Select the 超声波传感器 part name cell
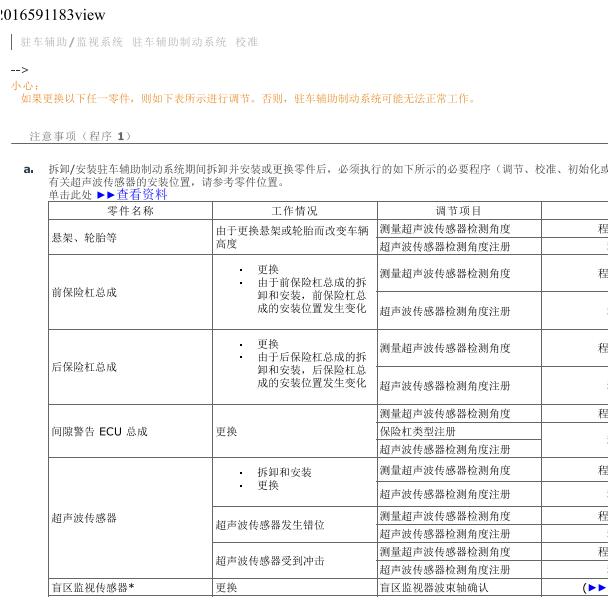Image resolution: width=608 pixels, height=605 pixels. tap(130, 518)
